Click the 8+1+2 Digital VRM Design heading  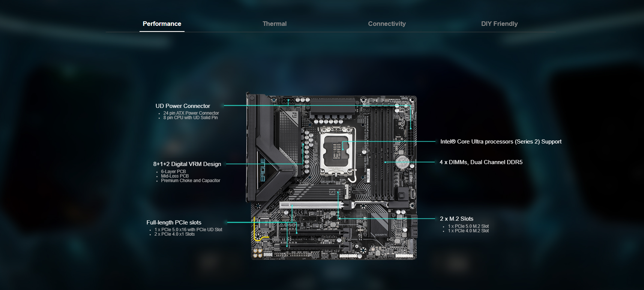[x=187, y=164]
